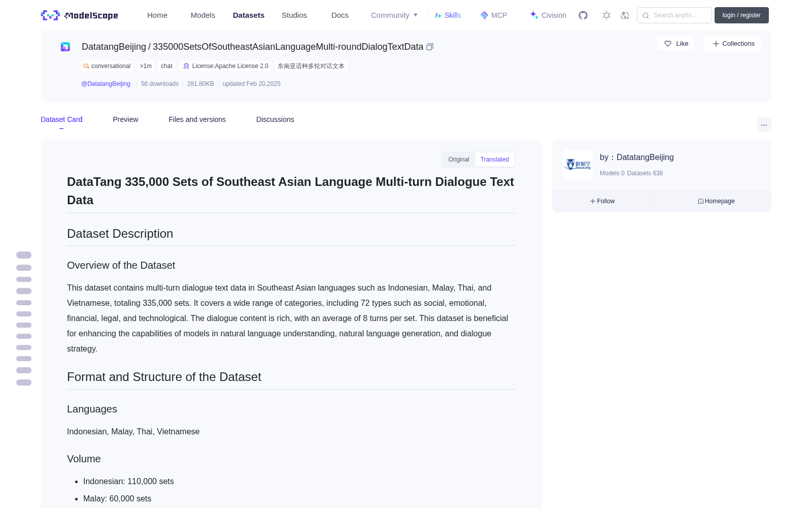The width and height of the screenshot is (812, 508).
Task: Click the DatatangBeijing organization logo thumbnail
Action: [x=578, y=165]
